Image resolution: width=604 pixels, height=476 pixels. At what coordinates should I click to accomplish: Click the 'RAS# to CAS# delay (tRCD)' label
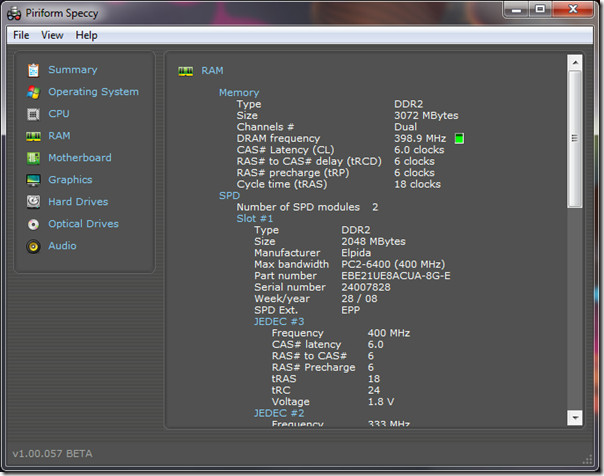click(x=309, y=161)
